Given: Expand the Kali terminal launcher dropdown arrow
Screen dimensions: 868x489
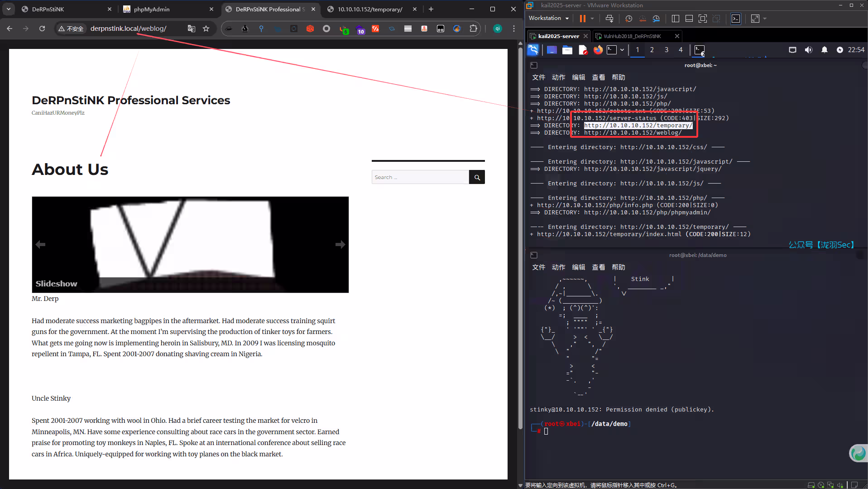Looking at the screenshot, I should [x=622, y=50].
